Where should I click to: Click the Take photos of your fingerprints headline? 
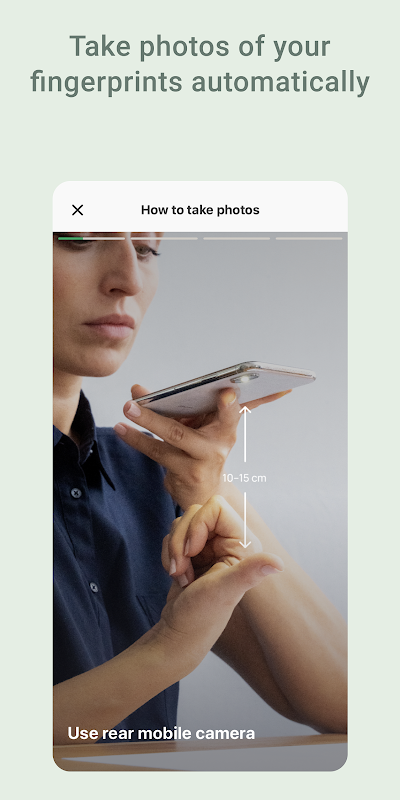point(200,64)
